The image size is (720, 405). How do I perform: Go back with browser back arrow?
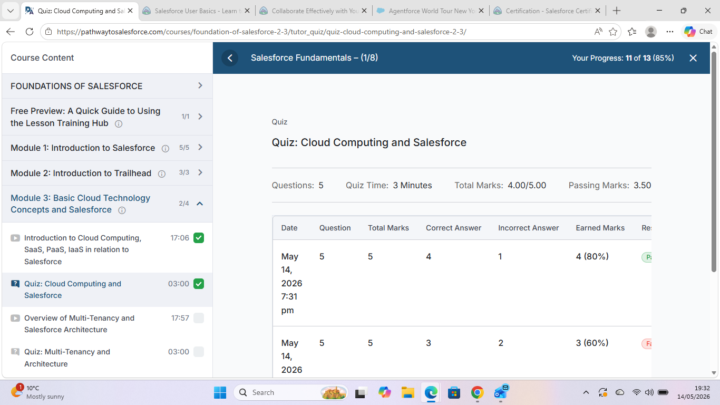click(x=11, y=32)
